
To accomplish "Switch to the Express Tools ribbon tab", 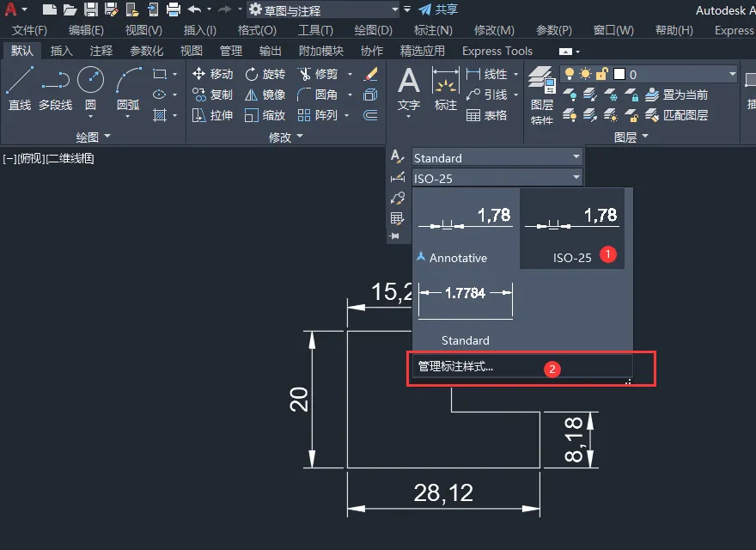I will (x=497, y=51).
